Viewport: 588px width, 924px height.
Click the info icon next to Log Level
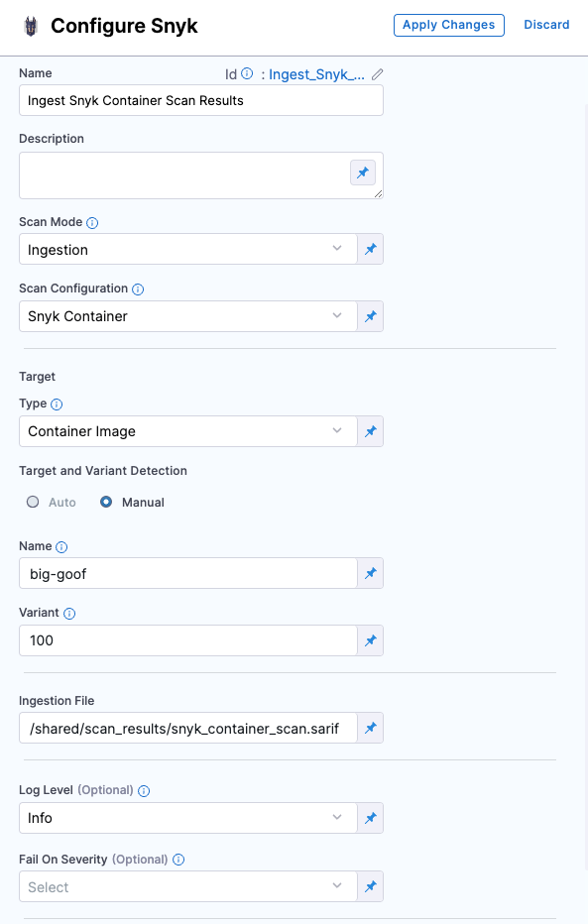144,791
